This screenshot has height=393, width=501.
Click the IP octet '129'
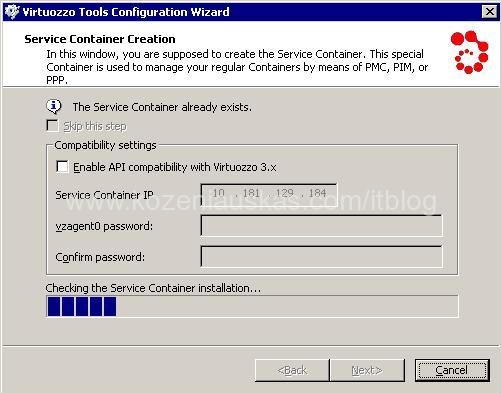[x=284, y=193]
